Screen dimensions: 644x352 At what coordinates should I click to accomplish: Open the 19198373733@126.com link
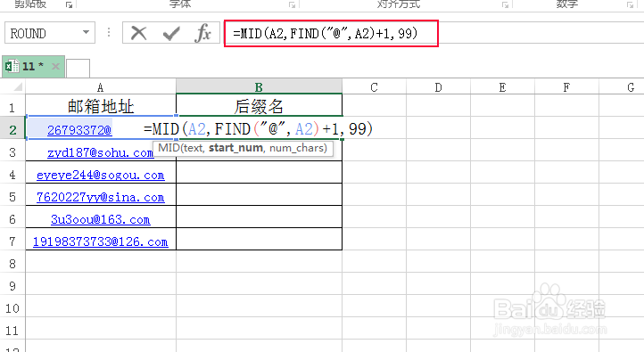(101, 241)
